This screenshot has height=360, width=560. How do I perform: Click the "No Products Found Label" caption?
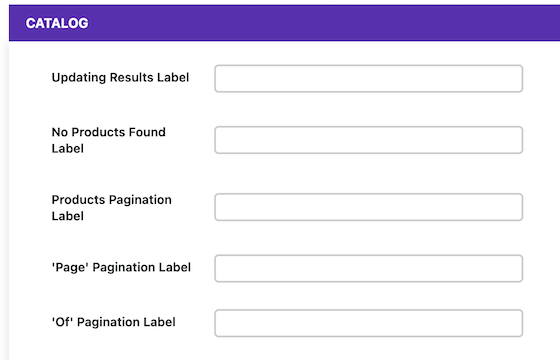(109, 140)
